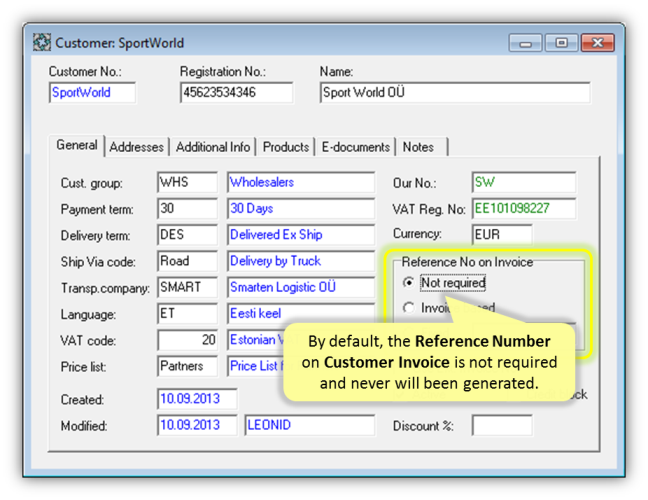The height and width of the screenshot is (500, 648).
Task: Select the General tab
Action: pos(77,145)
